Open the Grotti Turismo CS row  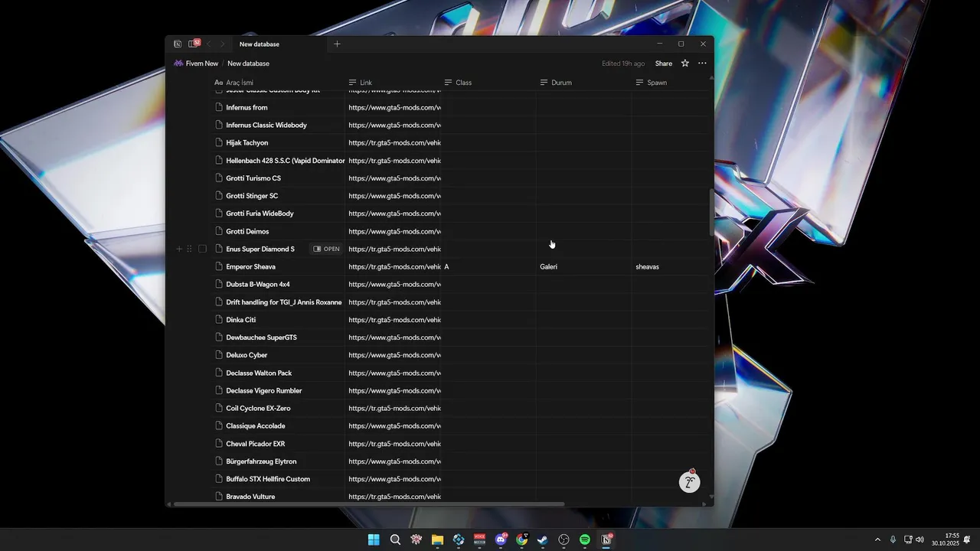253,178
